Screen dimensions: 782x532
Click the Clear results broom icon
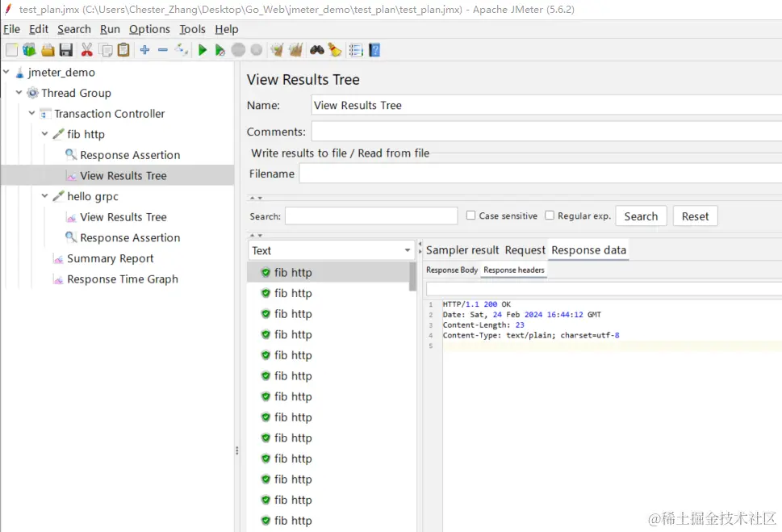point(277,50)
